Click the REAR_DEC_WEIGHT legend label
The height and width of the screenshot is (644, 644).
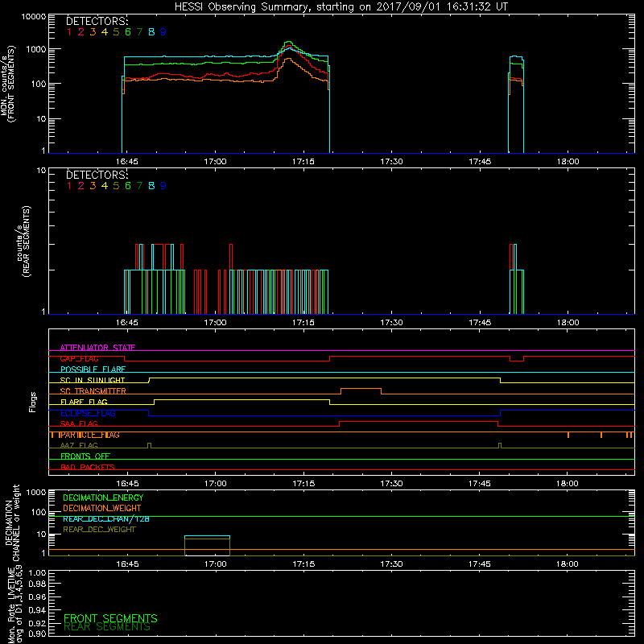pos(99,530)
